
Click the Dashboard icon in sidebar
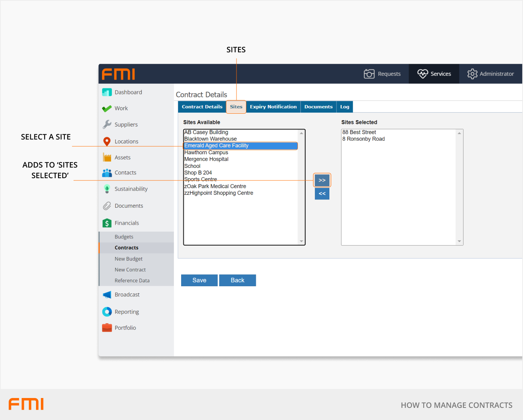click(107, 92)
